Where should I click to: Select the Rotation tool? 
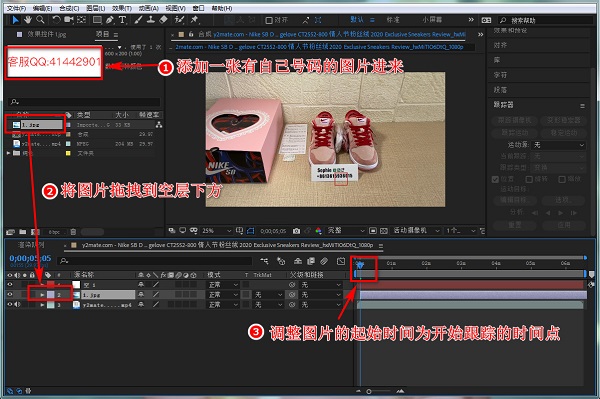tap(56, 20)
